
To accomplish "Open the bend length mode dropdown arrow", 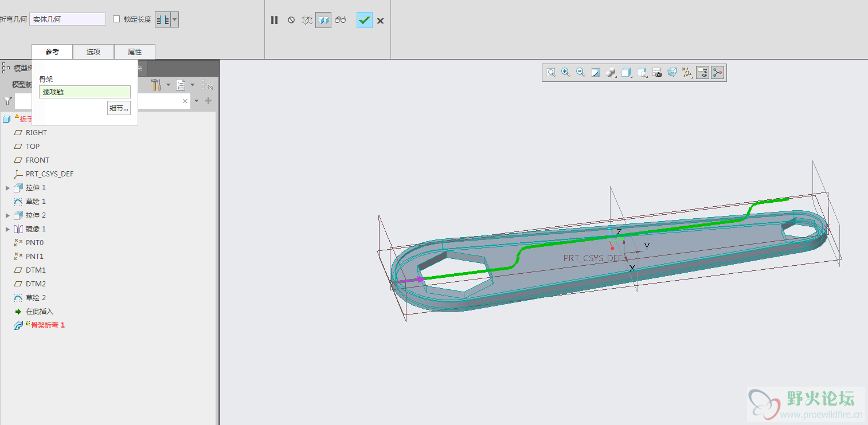I will point(175,19).
